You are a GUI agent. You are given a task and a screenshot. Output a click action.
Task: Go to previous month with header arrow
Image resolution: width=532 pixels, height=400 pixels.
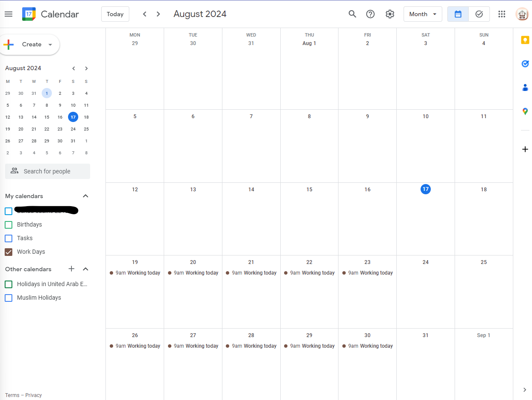pyautogui.click(x=145, y=14)
